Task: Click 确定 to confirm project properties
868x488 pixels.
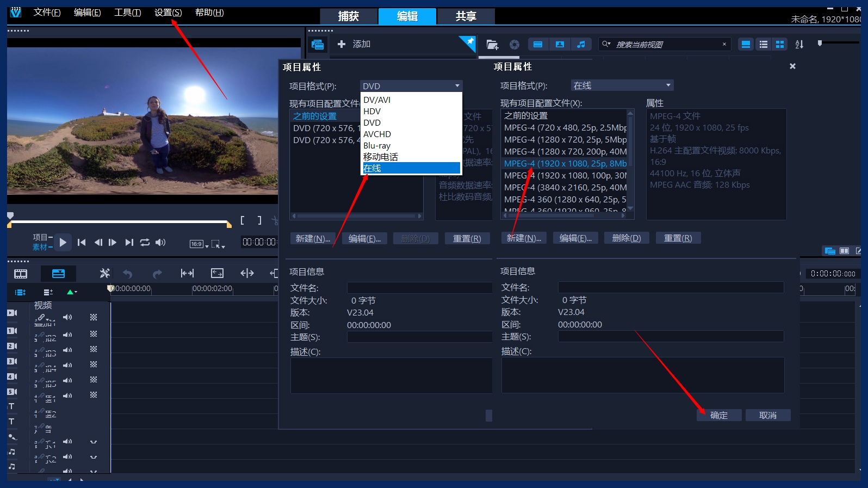Action: (719, 415)
